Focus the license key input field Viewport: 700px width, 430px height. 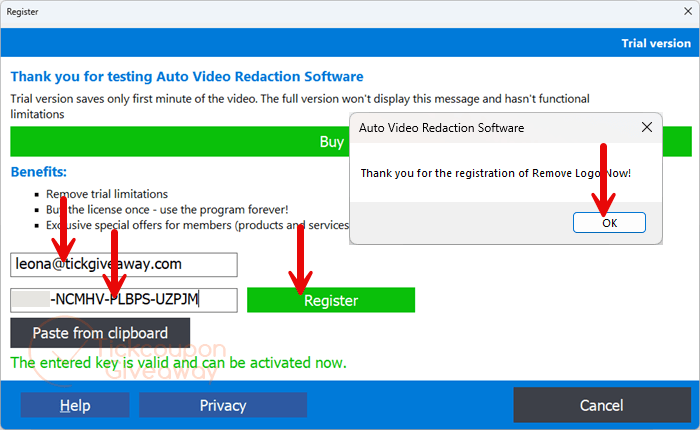124,300
